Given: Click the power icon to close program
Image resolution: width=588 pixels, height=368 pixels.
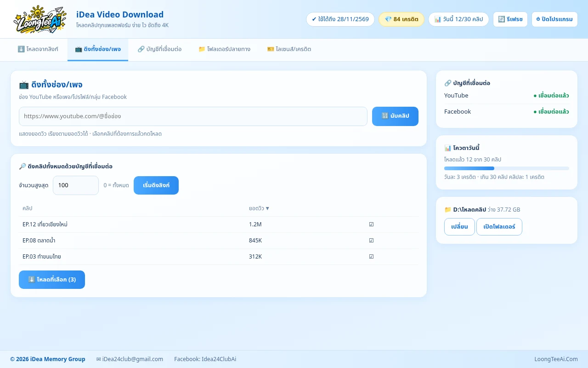Looking at the screenshot, I should [x=538, y=19].
